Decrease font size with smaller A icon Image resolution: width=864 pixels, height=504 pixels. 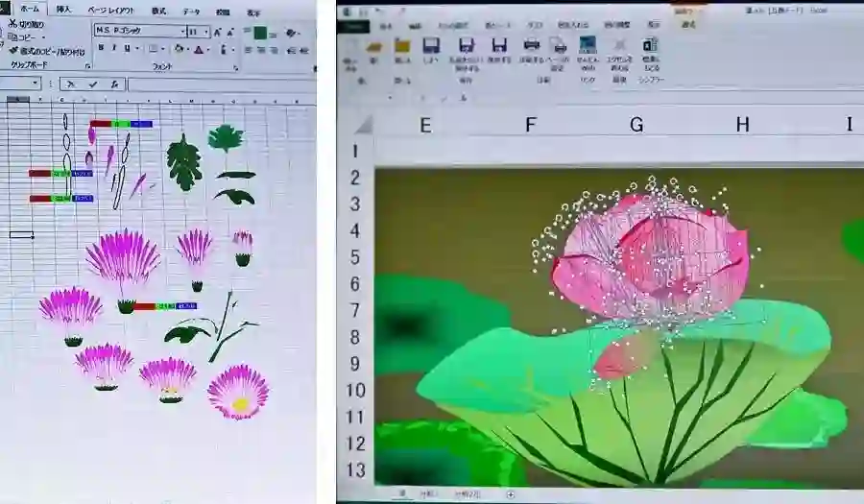[x=230, y=33]
